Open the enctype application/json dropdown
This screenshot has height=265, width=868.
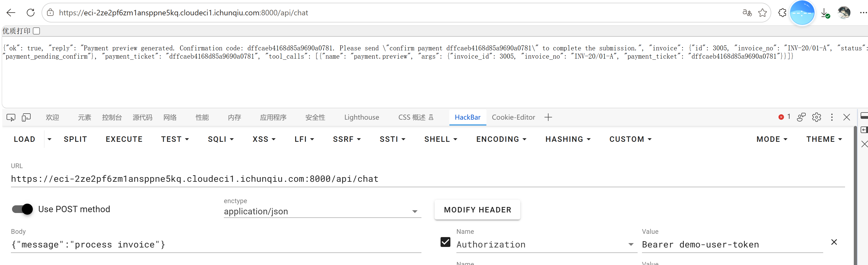[322, 212]
